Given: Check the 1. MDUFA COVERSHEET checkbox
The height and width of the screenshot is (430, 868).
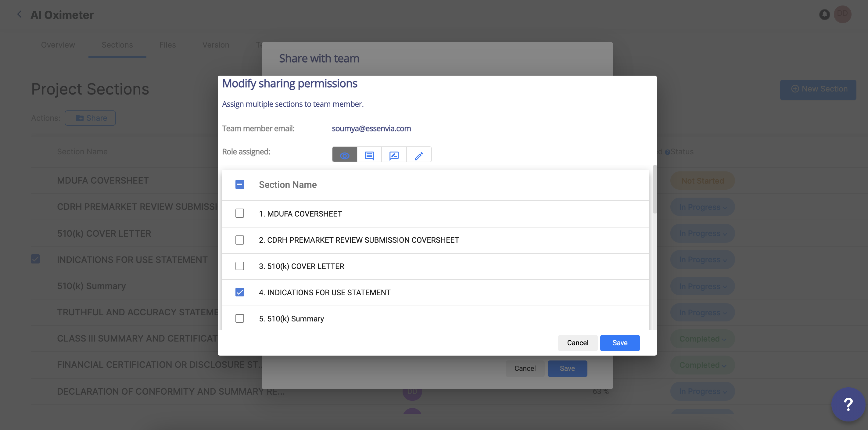Looking at the screenshot, I should tap(240, 213).
